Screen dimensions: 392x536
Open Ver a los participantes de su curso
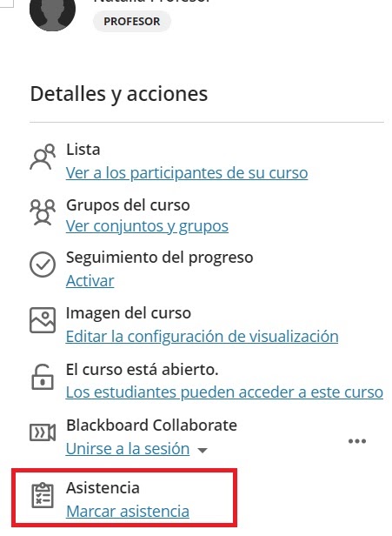coord(187,173)
